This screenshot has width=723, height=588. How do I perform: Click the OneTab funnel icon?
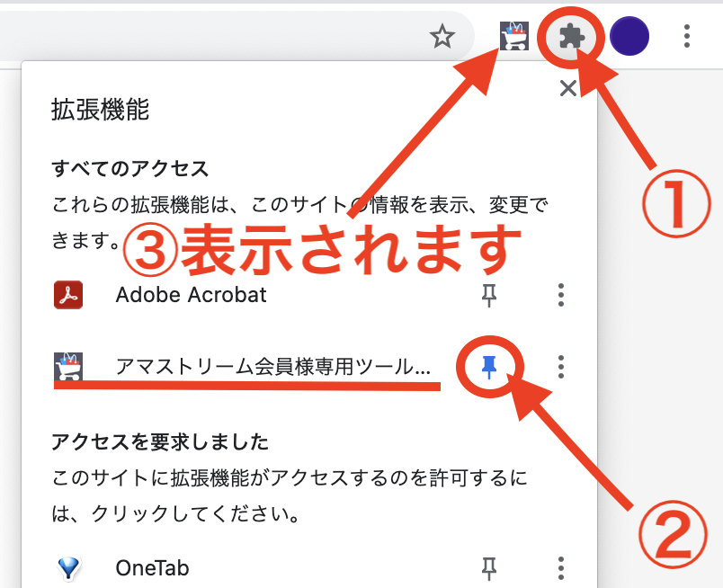pos(69,568)
